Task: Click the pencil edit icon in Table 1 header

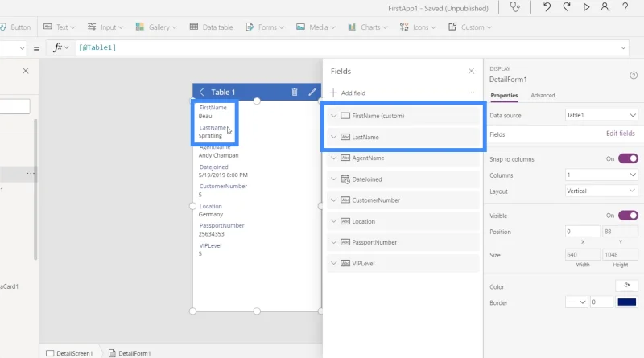Action: [x=312, y=92]
